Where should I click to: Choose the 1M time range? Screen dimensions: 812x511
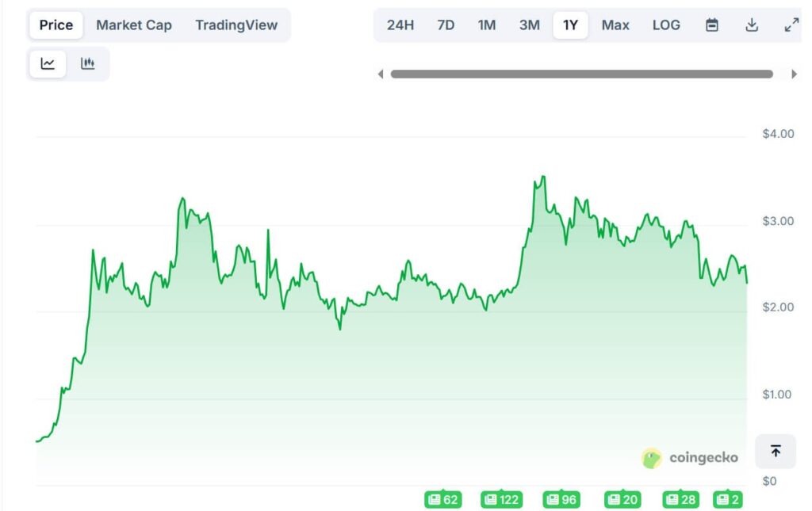487,25
